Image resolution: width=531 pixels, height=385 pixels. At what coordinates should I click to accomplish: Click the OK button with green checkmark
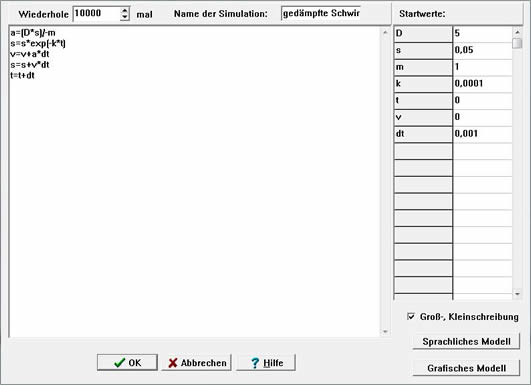pyautogui.click(x=127, y=362)
